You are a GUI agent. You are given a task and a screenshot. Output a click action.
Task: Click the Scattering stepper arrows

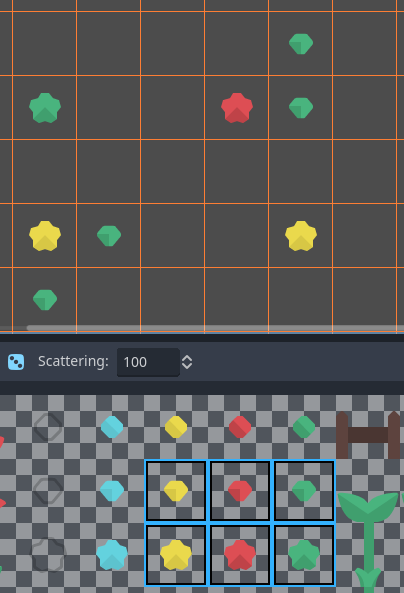click(x=187, y=362)
